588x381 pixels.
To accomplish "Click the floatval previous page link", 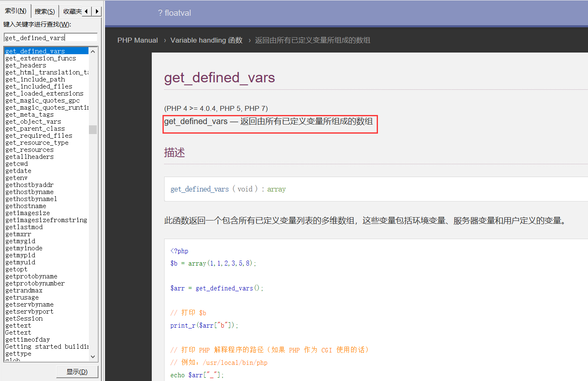I will point(174,13).
